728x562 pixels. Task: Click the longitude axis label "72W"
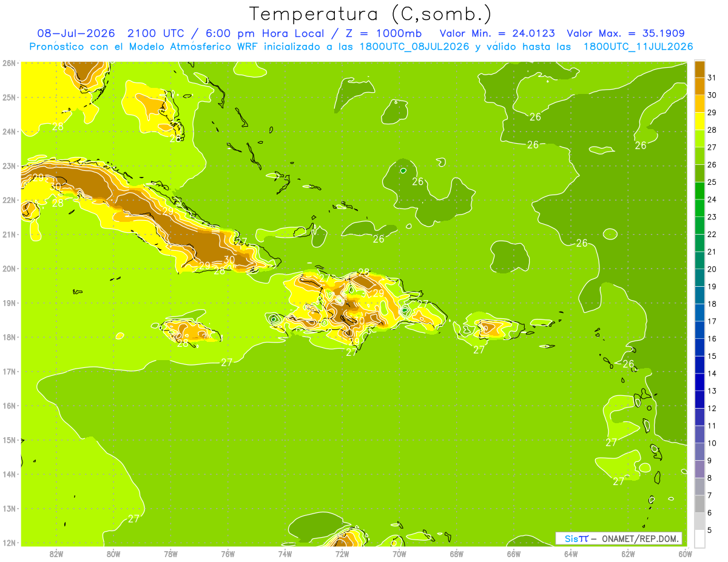(x=342, y=553)
